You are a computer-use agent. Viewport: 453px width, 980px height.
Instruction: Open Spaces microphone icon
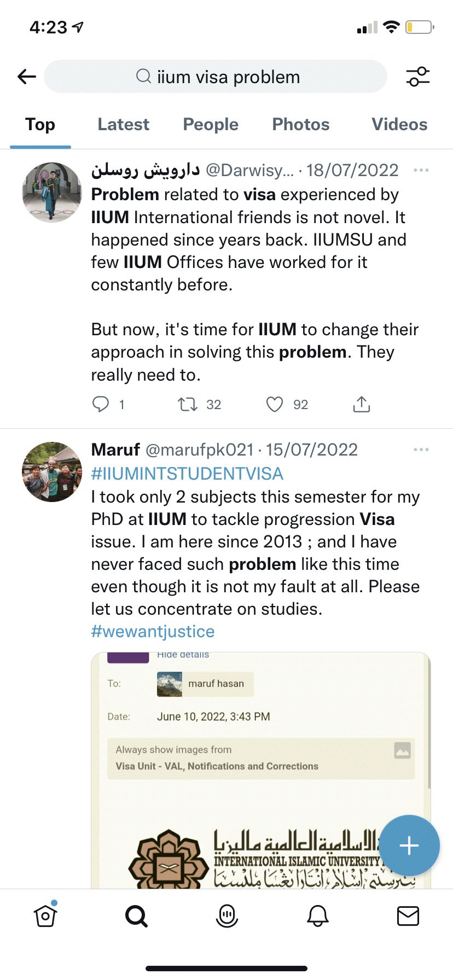coord(227,915)
